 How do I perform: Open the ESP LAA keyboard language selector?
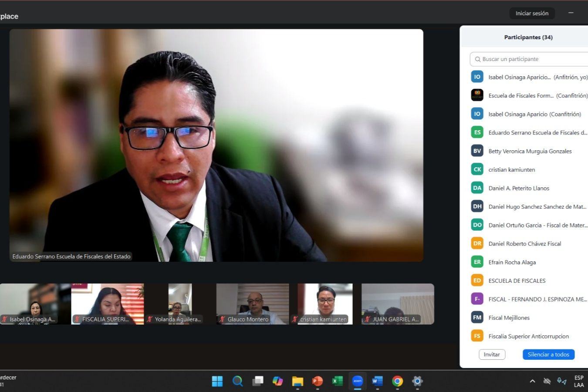(x=578, y=381)
